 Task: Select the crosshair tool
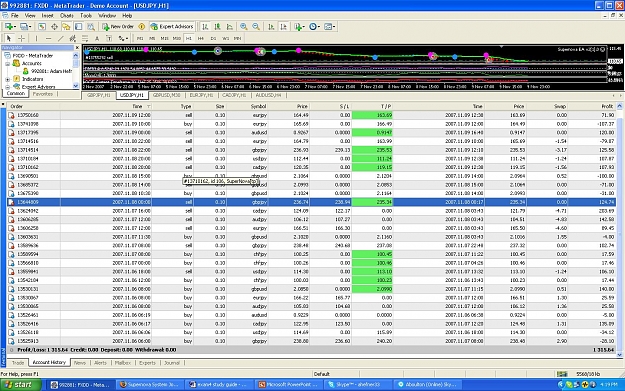[x=22, y=38]
